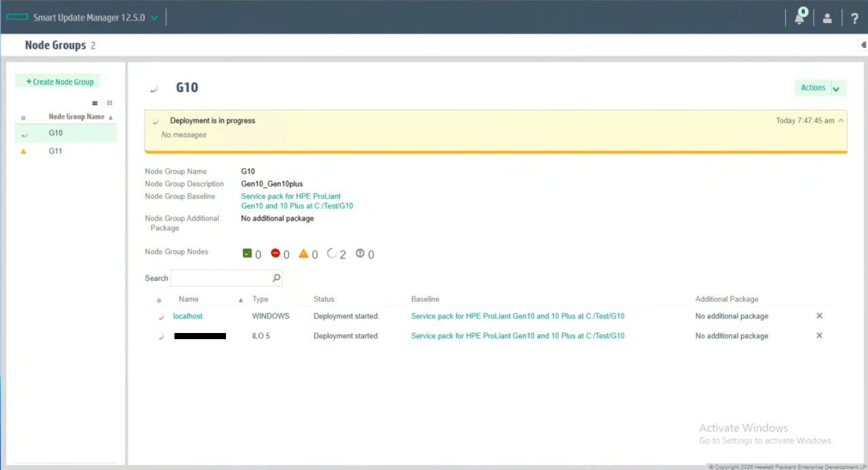868x470 pixels.
Task: Open baseline link in localhost row
Action: coord(518,316)
